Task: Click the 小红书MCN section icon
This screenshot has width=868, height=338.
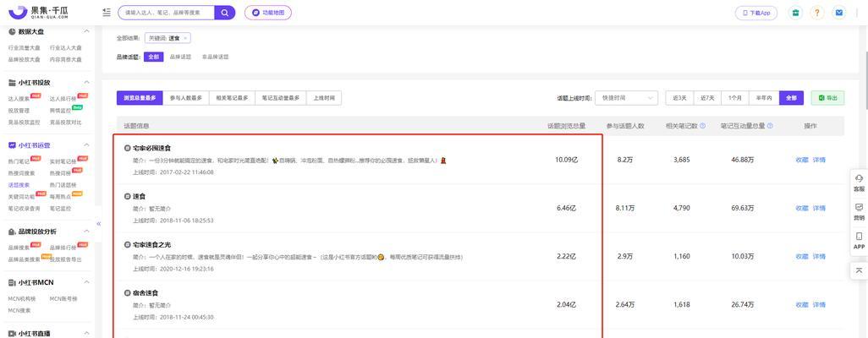Action: pyautogui.click(x=12, y=283)
